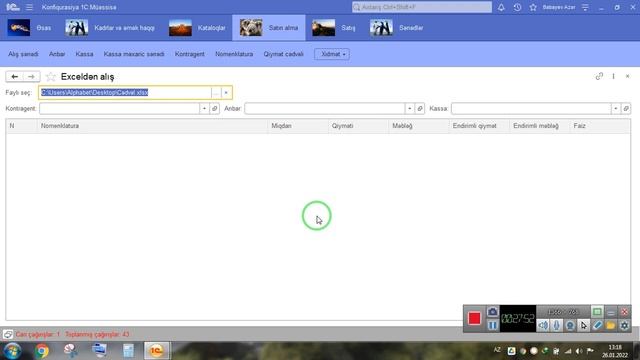Launch Chrome from the taskbar

tap(41, 351)
